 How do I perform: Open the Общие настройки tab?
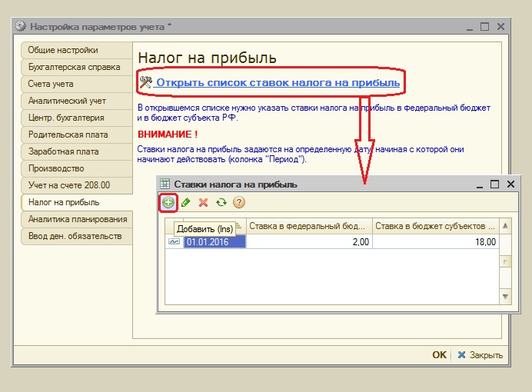point(77,50)
